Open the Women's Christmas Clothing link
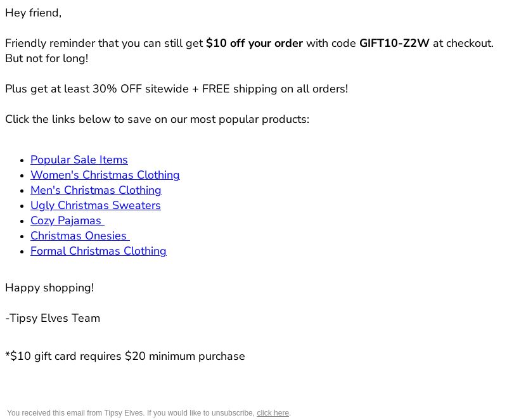The width and height of the screenshot is (507, 420). coord(105,175)
